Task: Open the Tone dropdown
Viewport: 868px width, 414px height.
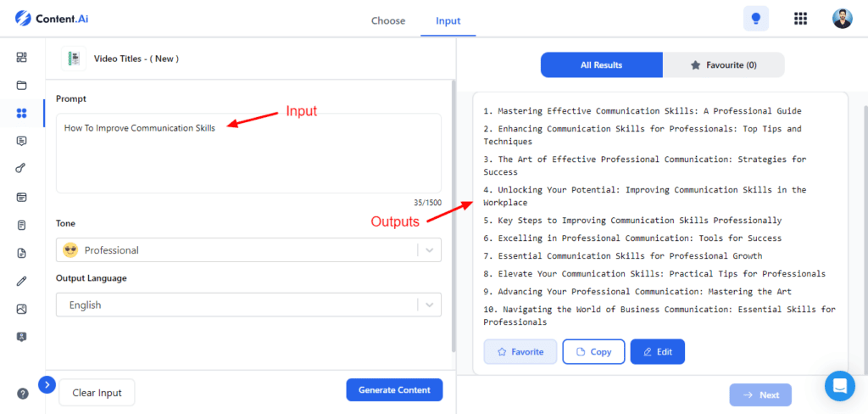Action: [248, 250]
